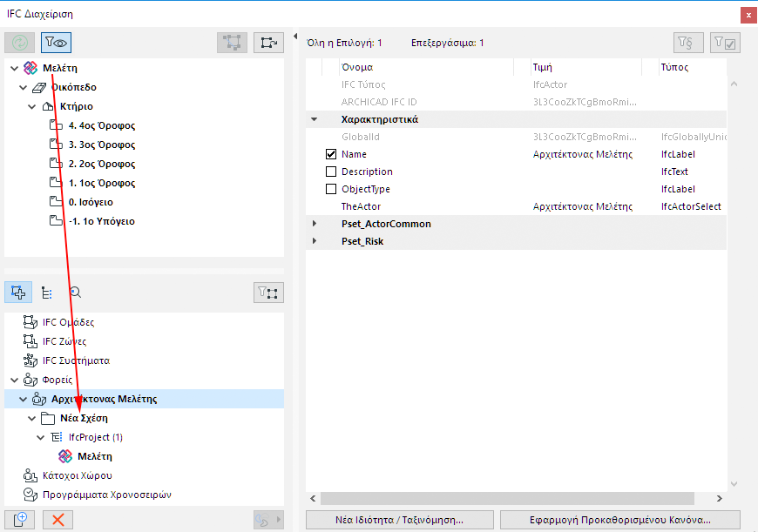Click the Name value Αρχιτέκτονας Μελέτης
This screenshot has width=758, height=532.
583,154
